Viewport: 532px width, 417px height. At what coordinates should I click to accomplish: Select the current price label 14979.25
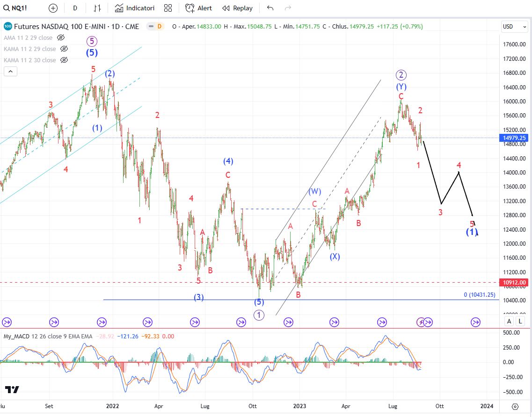(x=514, y=138)
